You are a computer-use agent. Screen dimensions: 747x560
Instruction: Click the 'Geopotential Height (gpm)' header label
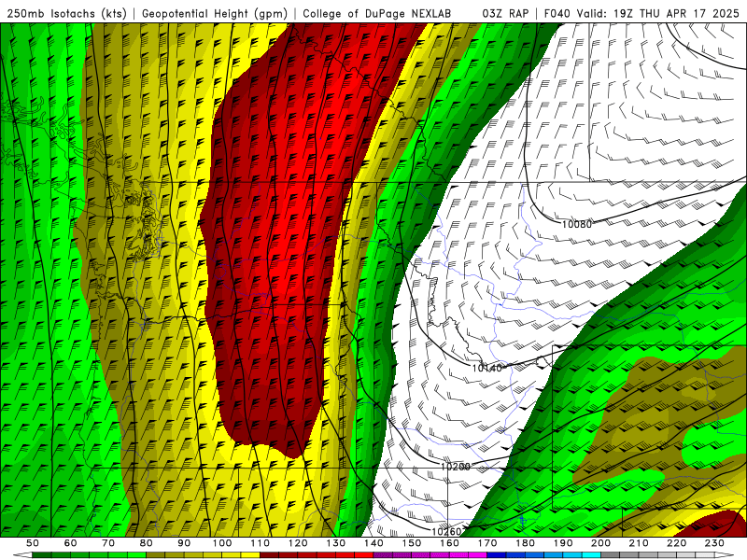pos(215,14)
